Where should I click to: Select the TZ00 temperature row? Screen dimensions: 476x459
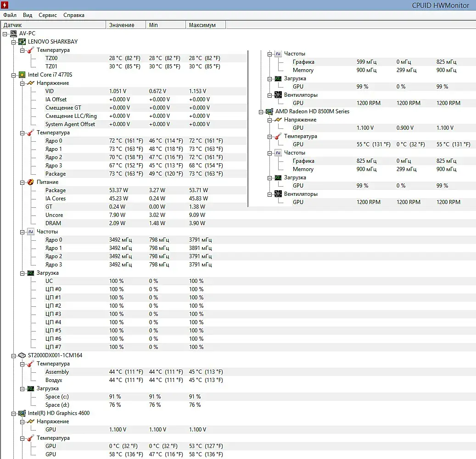[x=146, y=58]
